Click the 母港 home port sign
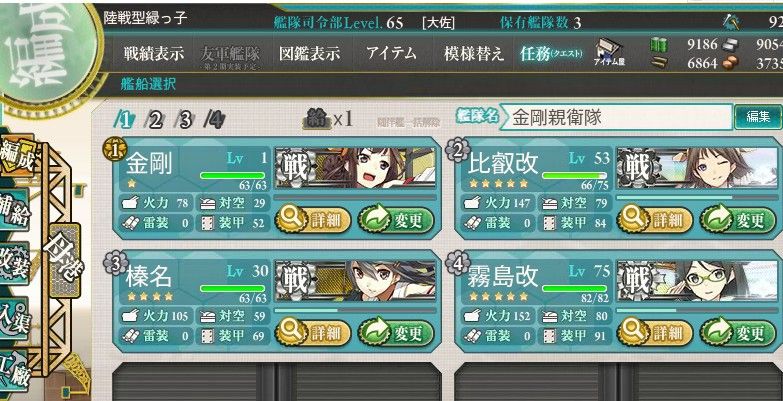783x401 pixels. tap(64, 259)
